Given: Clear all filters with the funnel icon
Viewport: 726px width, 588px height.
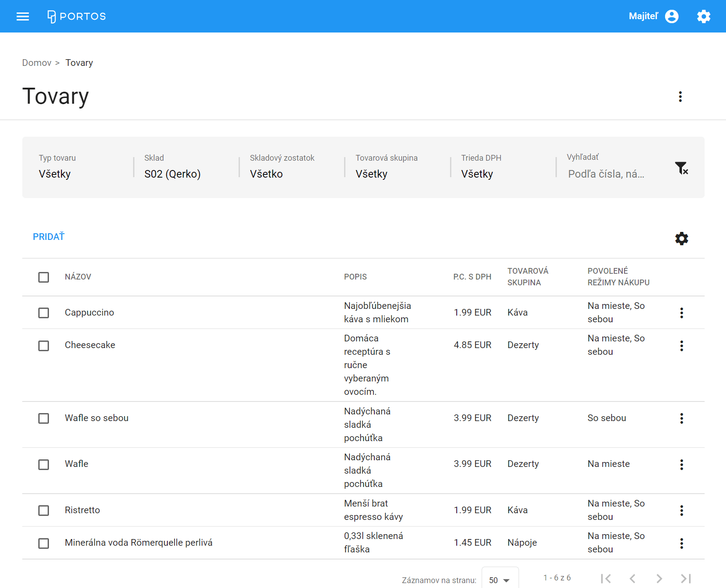Looking at the screenshot, I should [x=681, y=168].
